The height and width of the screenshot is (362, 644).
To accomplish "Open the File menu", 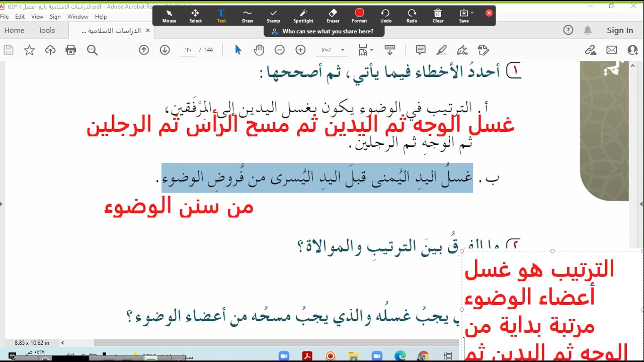I will [5, 17].
